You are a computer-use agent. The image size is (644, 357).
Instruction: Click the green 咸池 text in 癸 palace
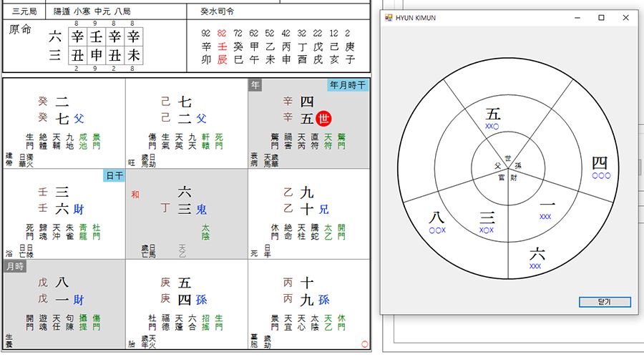[83, 142]
